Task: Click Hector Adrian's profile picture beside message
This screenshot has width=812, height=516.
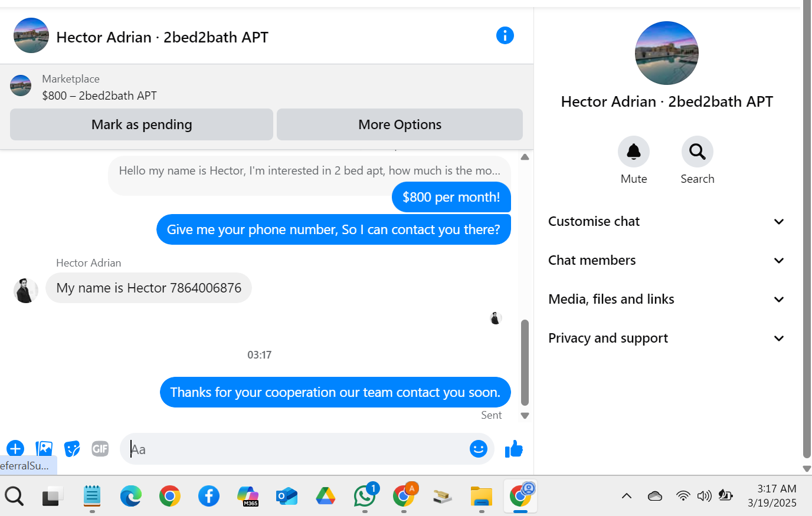Action: pyautogui.click(x=26, y=290)
